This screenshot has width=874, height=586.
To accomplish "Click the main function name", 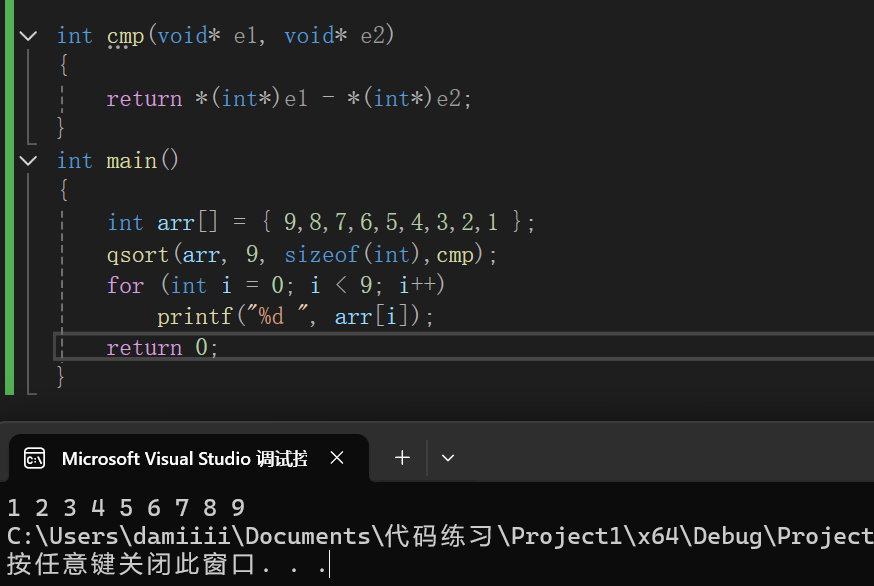I will click(132, 161).
